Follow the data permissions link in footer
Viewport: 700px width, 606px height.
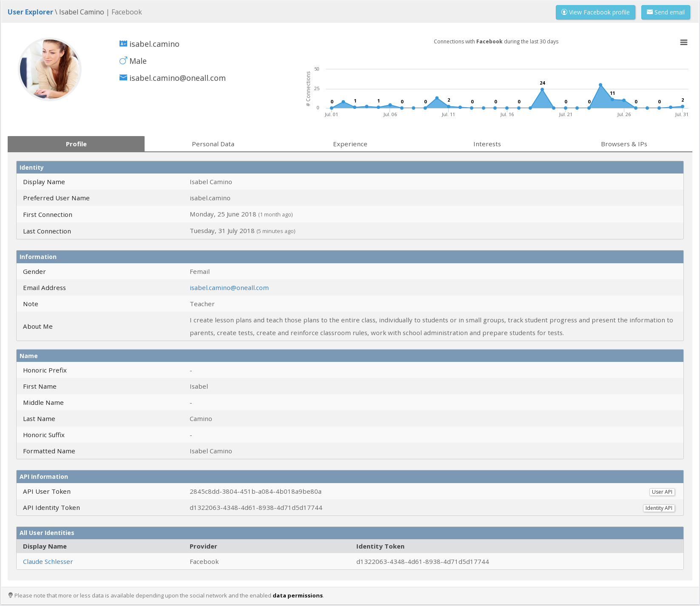298,595
